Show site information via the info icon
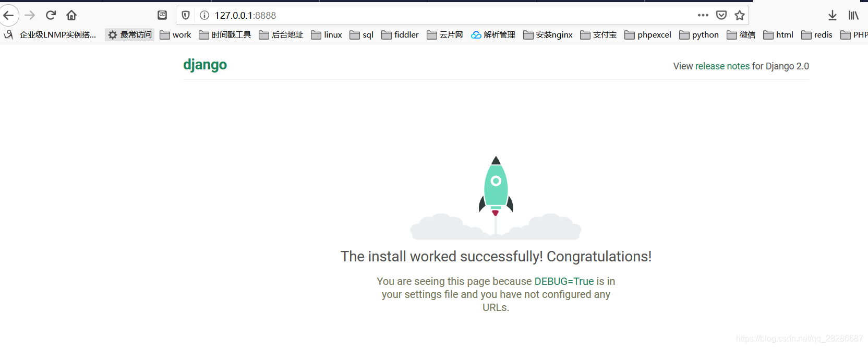Screen dimensions: 868x348 (x=204, y=15)
